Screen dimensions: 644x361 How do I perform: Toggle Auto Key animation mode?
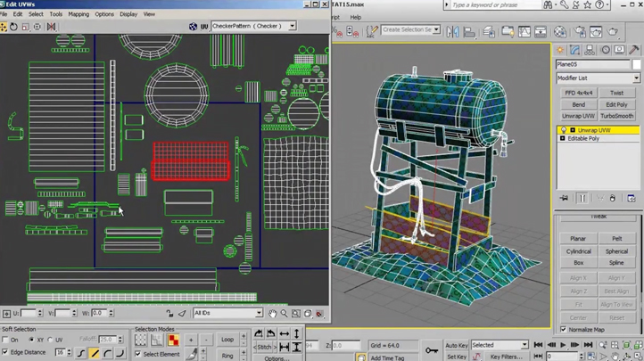coord(457,346)
